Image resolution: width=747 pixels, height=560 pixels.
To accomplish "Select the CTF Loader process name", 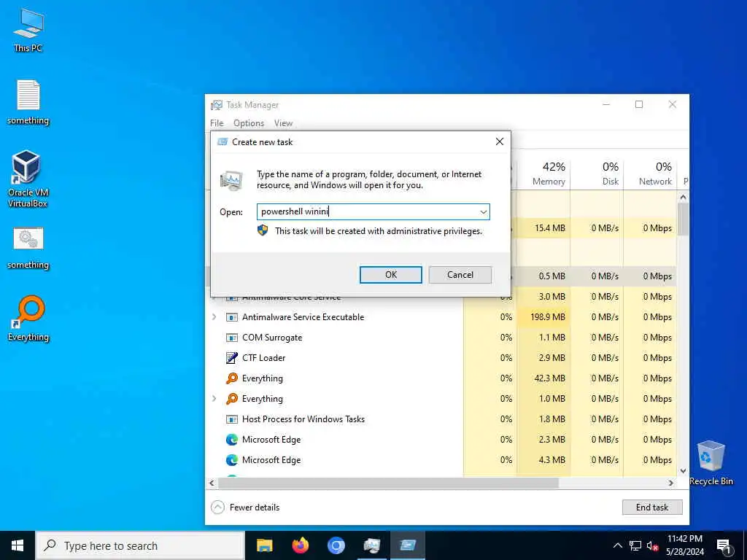I will pos(263,358).
